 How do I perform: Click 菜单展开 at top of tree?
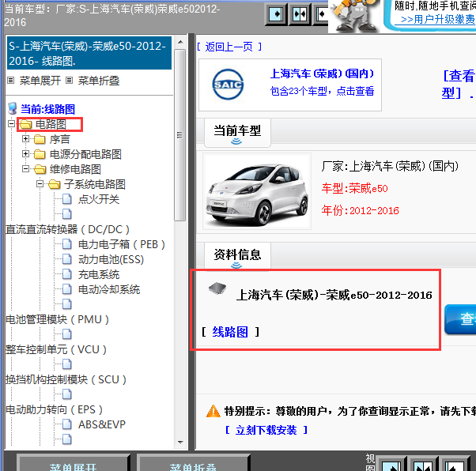[40, 81]
